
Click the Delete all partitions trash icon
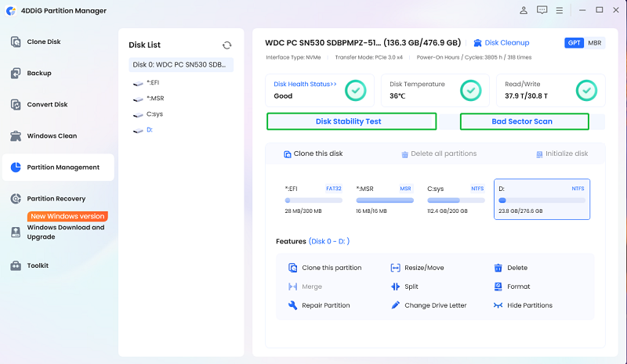tap(404, 154)
